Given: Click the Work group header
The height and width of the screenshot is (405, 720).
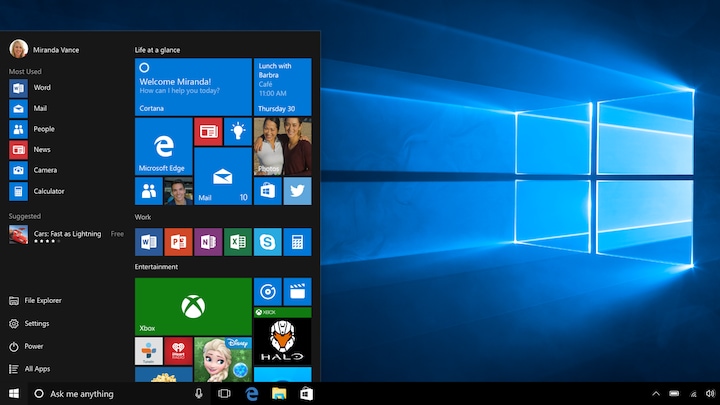Looking at the screenshot, I should click(x=142, y=217).
